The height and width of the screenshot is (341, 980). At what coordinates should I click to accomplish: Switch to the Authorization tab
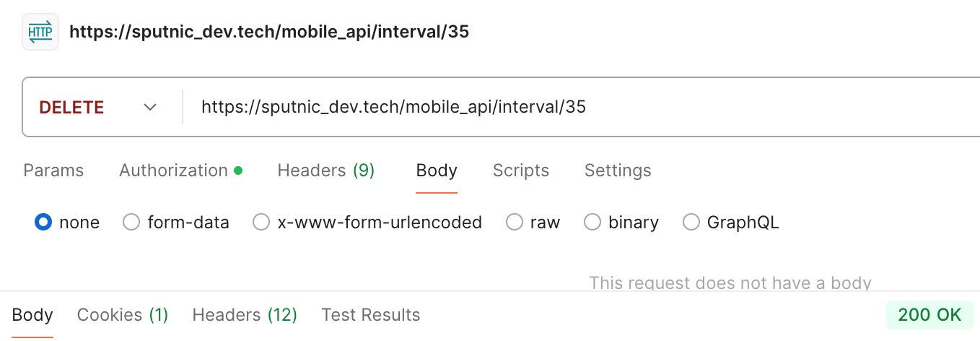[174, 170]
